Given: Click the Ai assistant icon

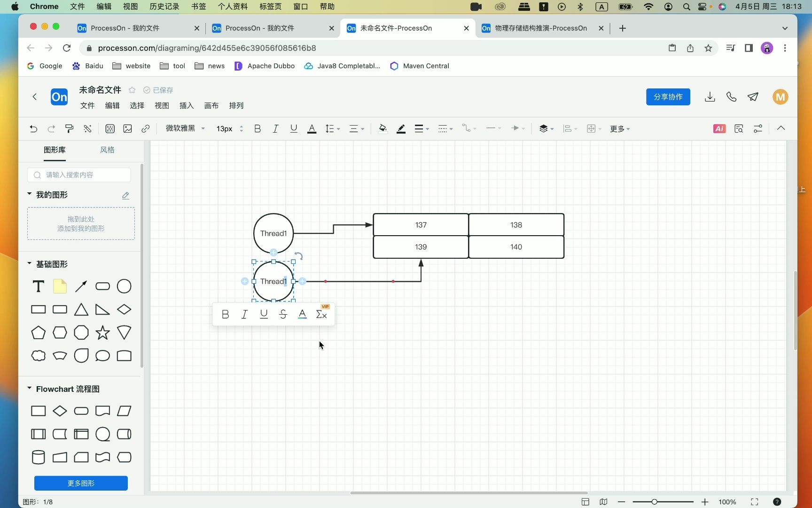Looking at the screenshot, I should coord(718,128).
